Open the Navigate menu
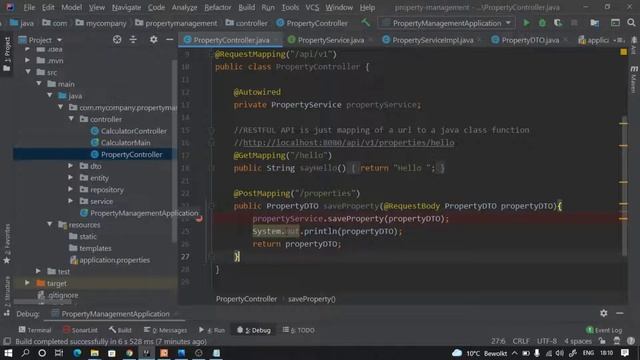 pyautogui.click(x=126, y=7)
